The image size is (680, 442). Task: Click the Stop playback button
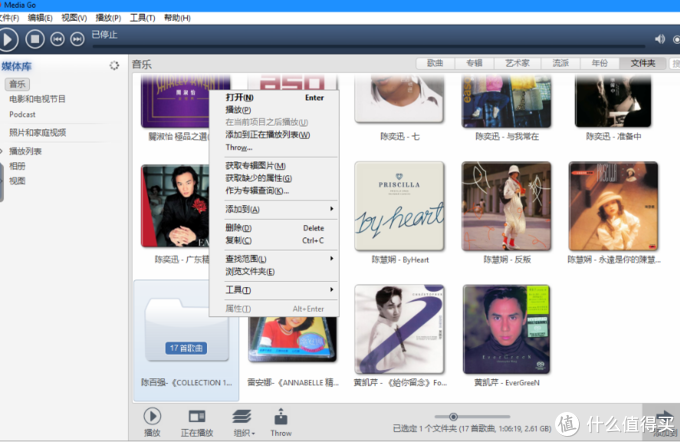pyautogui.click(x=35, y=39)
